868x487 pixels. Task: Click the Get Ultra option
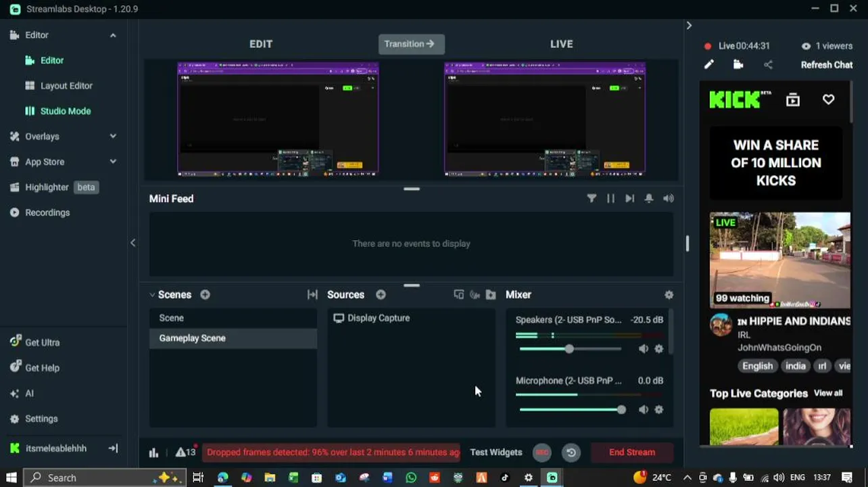(35, 342)
